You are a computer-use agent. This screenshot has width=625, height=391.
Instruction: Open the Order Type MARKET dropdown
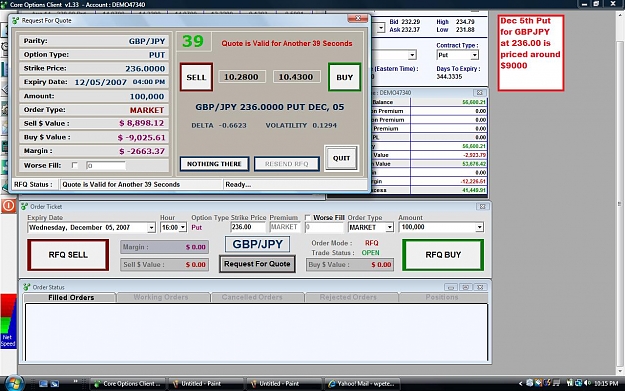point(389,228)
